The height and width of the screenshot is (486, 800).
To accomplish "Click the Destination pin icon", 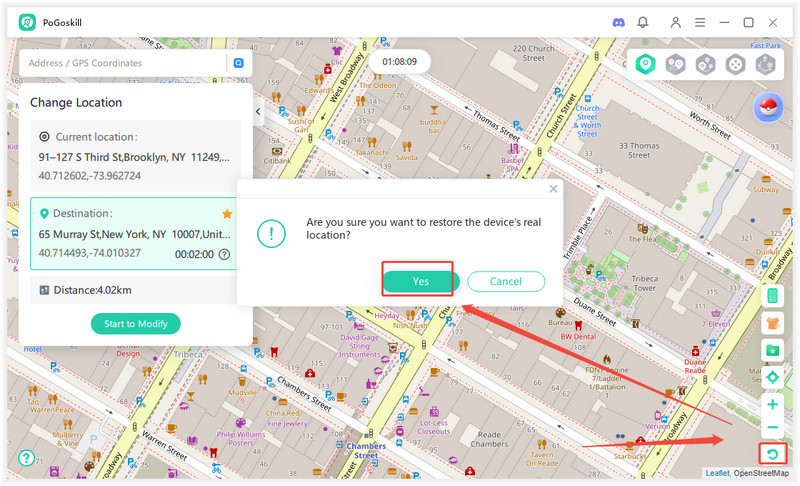I will pos(44,214).
